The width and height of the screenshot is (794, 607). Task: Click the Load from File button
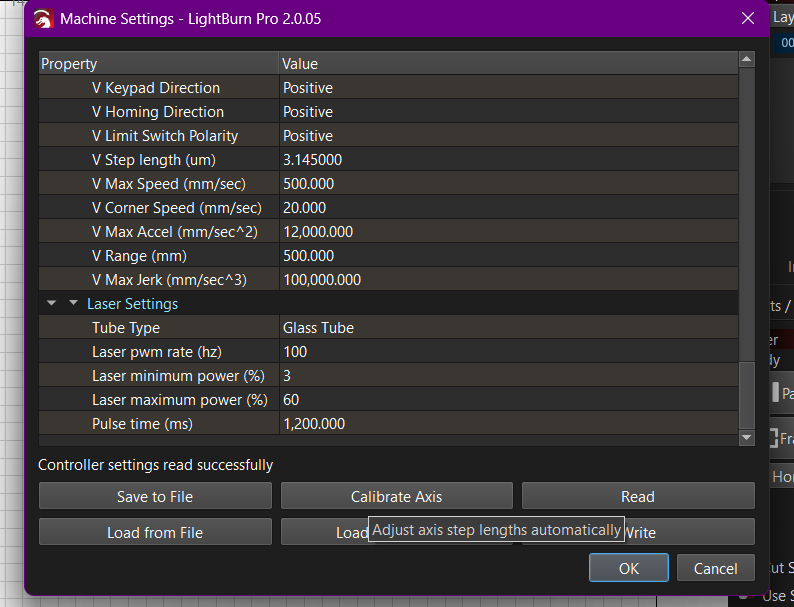pyautogui.click(x=155, y=532)
